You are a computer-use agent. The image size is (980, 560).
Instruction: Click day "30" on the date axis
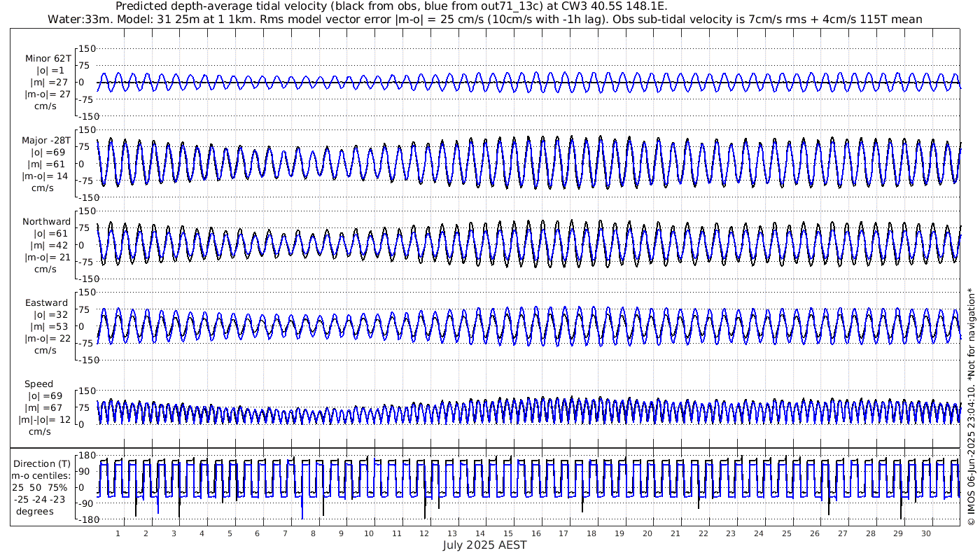[925, 533]
